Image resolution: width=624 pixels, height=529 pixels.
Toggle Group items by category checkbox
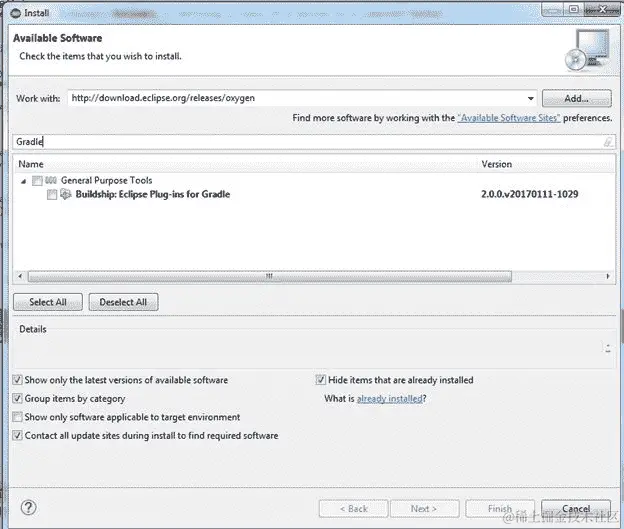17,398
